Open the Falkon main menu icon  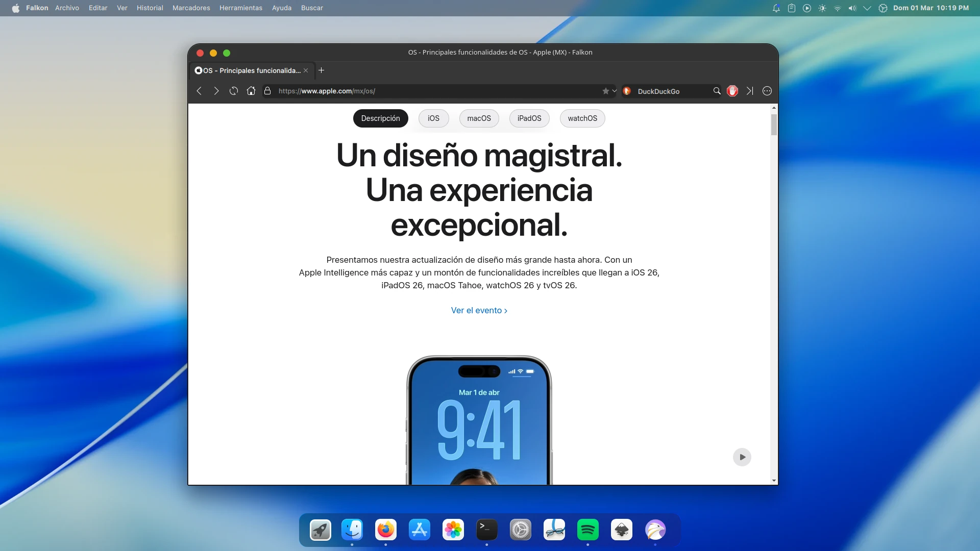[x=767, y=91]
